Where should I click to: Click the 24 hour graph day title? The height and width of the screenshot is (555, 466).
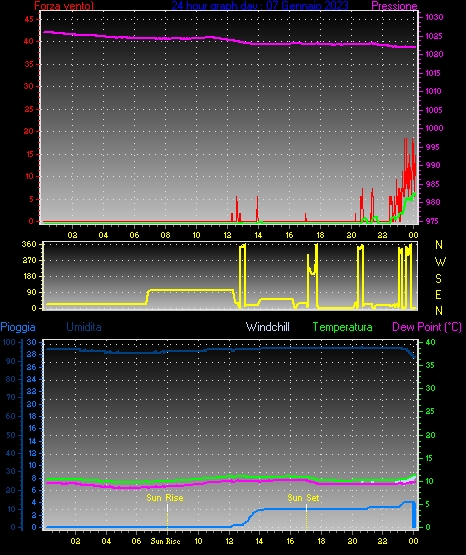click(260, 5)
